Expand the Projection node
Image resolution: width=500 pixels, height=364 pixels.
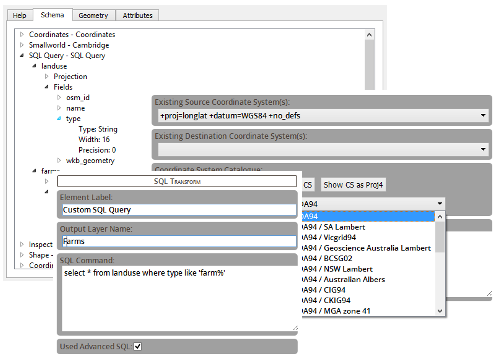tap(47, 76)
